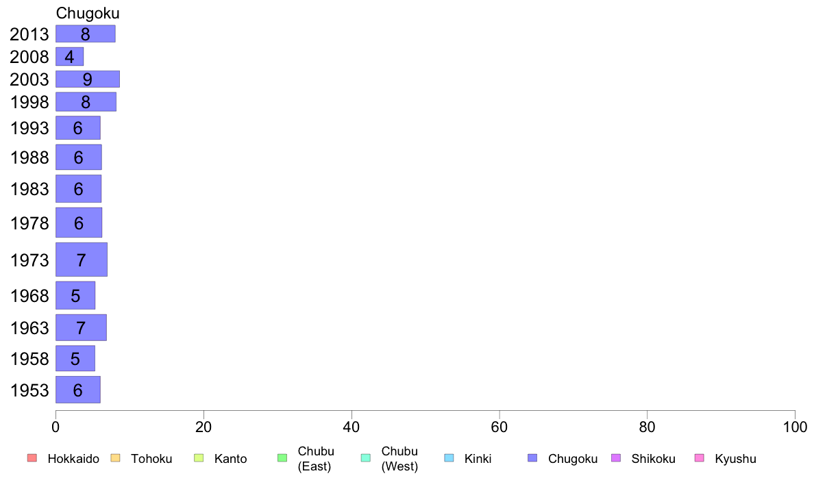Screen dimensions: 814x504
Task: Select the 2013 bar showing 8
Action: [86, 34]
